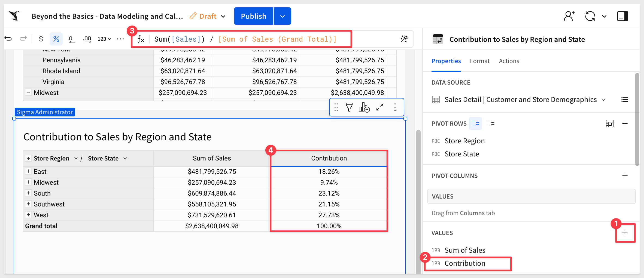Expand the West region row
The height and width of the screenshot is (278, 644).
coord(28,215)
